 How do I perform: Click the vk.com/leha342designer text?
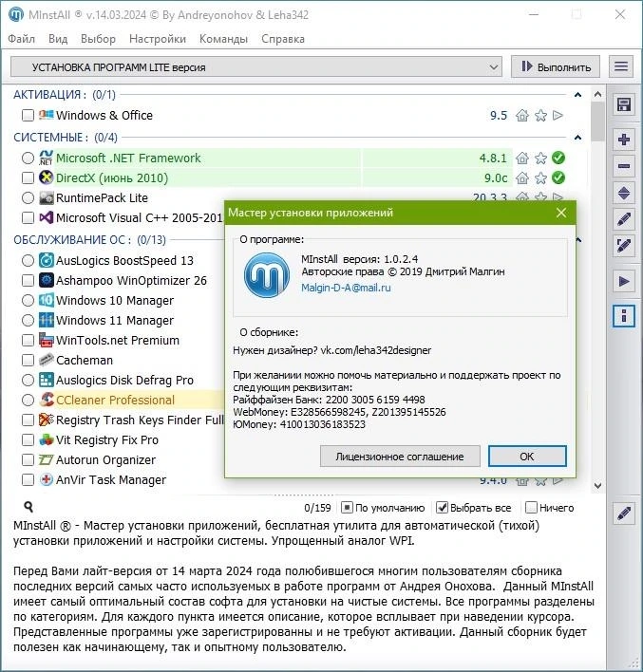pyautogui.click(x=376, y=350)
